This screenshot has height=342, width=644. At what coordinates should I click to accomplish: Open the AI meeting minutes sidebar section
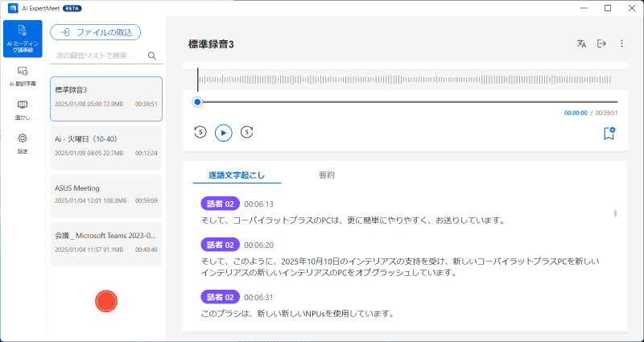(x=23, y=39)
